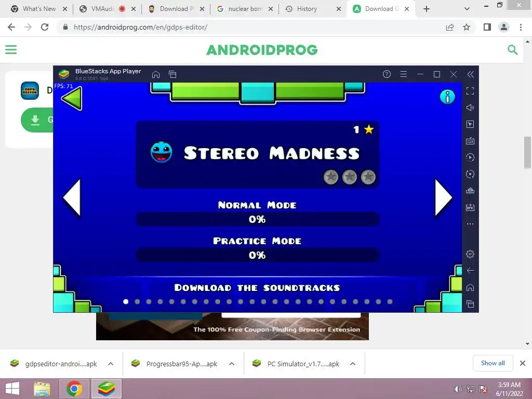Click the macro manager icon in BlueStacks sidebar
The image size is (532, 399).
coord(470,191)
